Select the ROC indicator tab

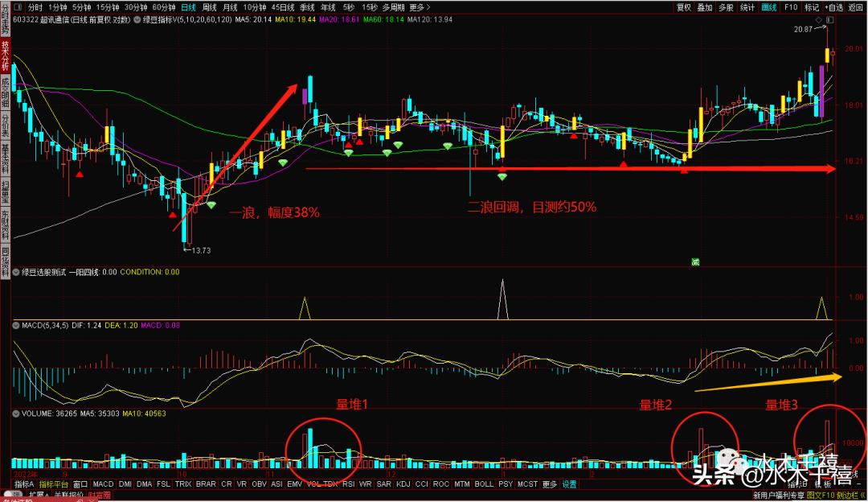441,483
